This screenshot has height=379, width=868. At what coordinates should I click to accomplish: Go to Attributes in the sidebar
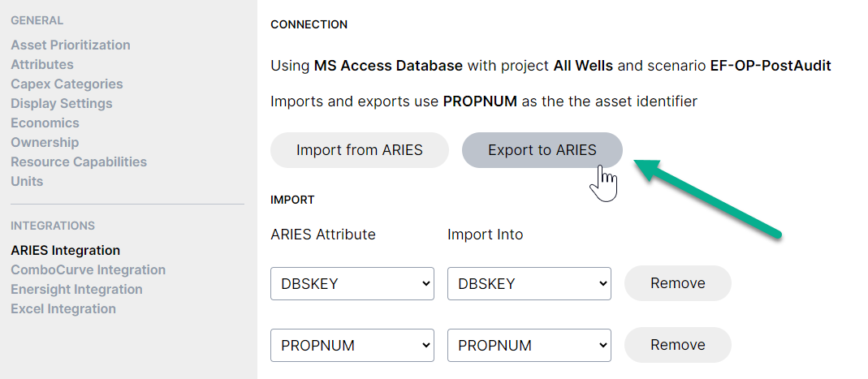[42, 64]
